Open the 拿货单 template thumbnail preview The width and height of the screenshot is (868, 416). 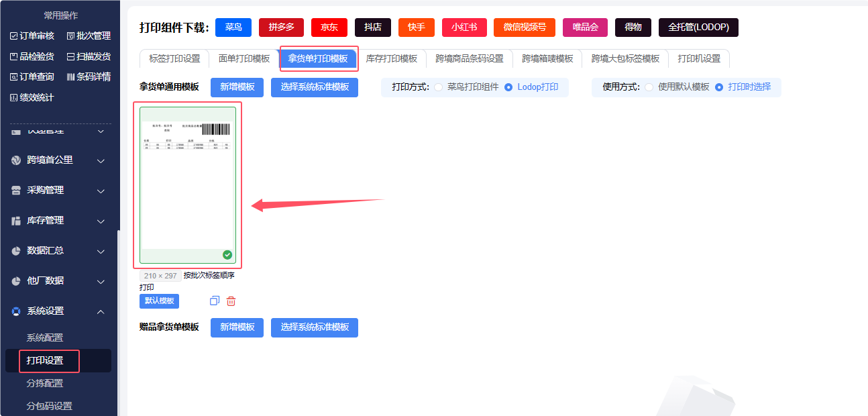pyautogui.click(x=188, y=185)
